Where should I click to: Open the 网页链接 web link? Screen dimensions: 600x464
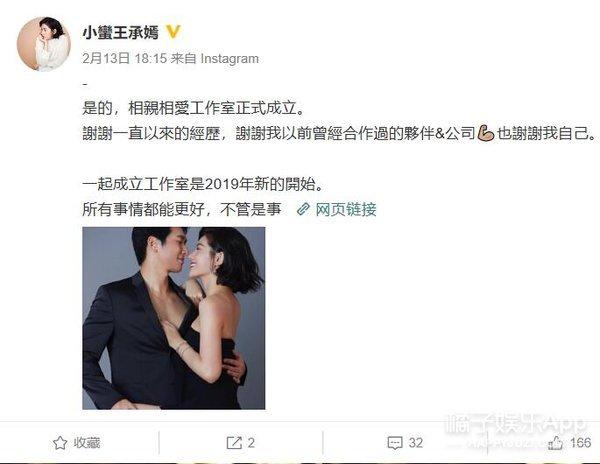346,209
